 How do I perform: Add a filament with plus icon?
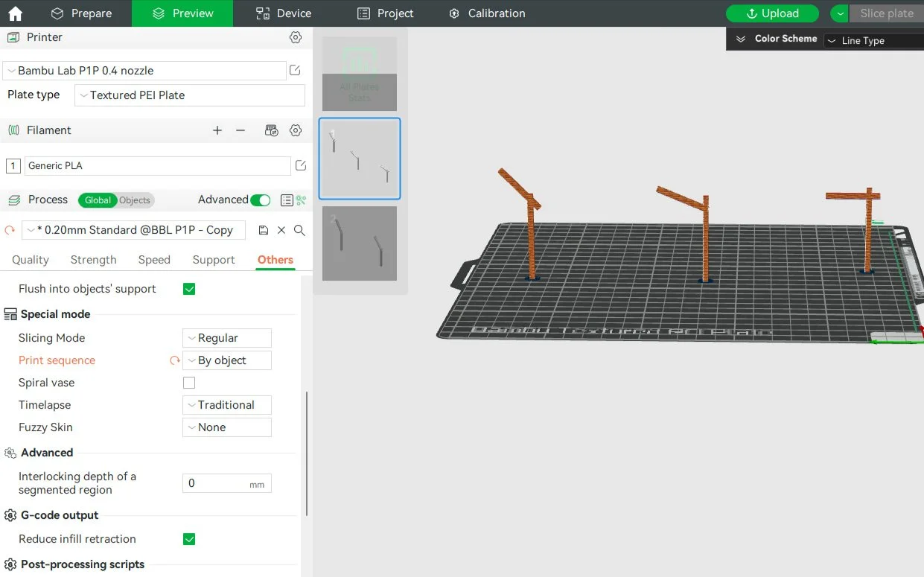pyautogui.click(x=217, y=130)
